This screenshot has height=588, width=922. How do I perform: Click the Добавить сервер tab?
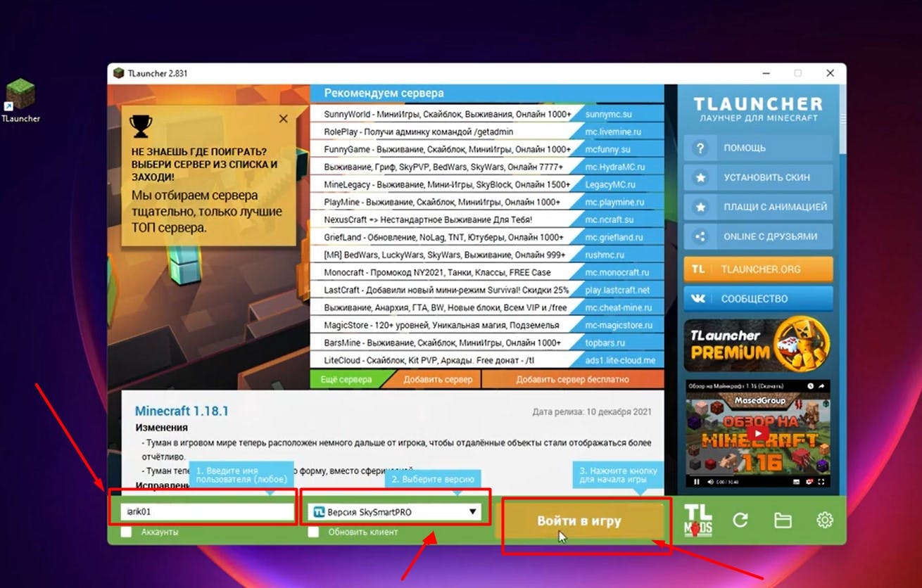(x=436, y=380)
